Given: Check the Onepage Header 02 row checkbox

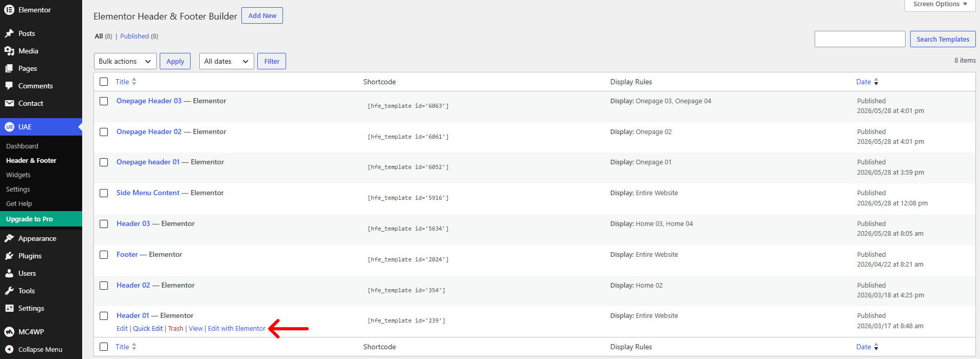Looking at the screenshot, I should click(104, 132).
